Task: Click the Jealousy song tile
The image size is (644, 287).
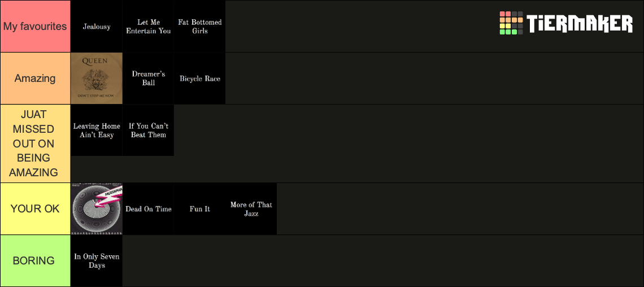Action: pos(97,27)
